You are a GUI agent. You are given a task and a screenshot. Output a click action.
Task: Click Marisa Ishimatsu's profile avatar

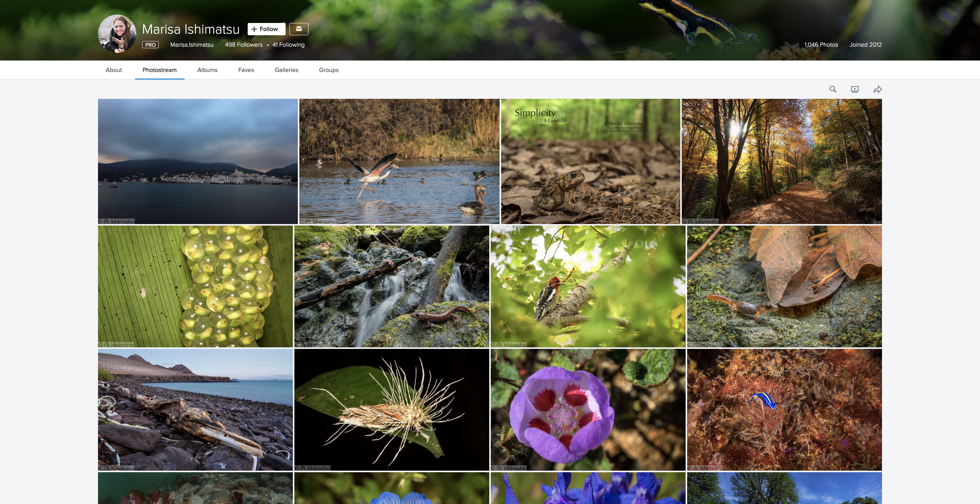click(x=117, y=34)
